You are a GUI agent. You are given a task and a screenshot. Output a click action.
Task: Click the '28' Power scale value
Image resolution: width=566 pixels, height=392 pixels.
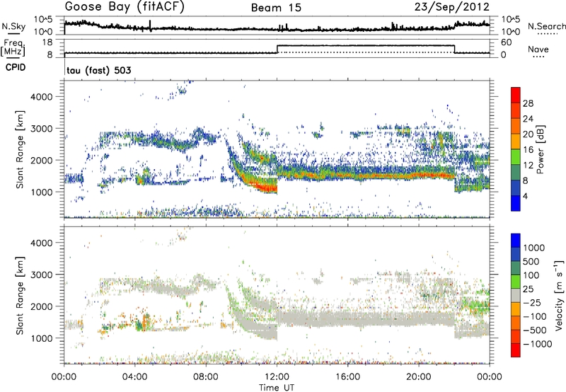528,103
